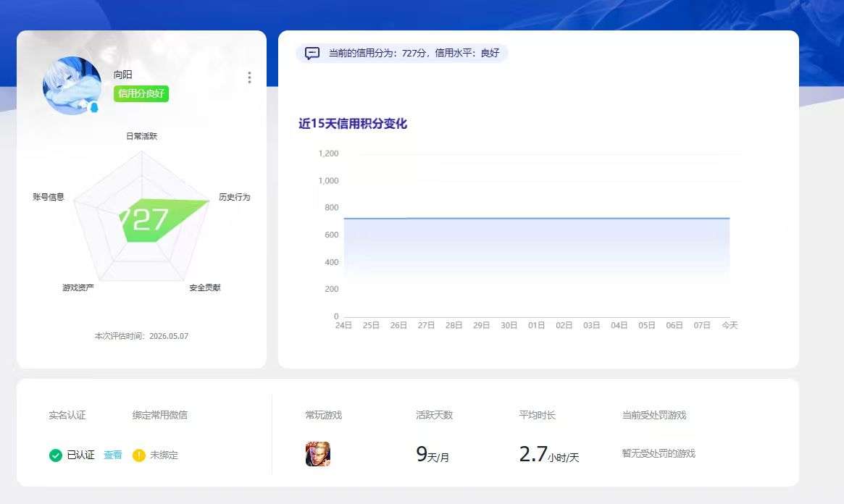Click the 当前的信用分为 727分 message
The height and width of the screenshot is (504, 844).
click(414, 54)
